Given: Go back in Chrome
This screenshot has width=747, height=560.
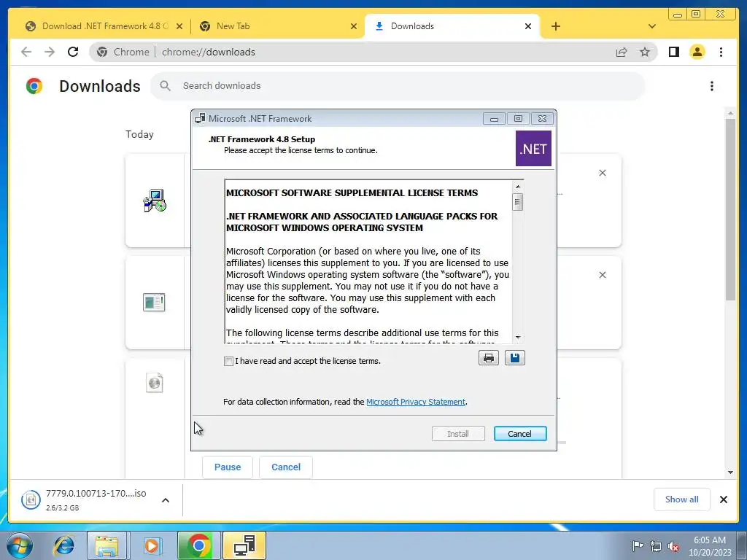Looking at the screenshot, I should [26, 52].
